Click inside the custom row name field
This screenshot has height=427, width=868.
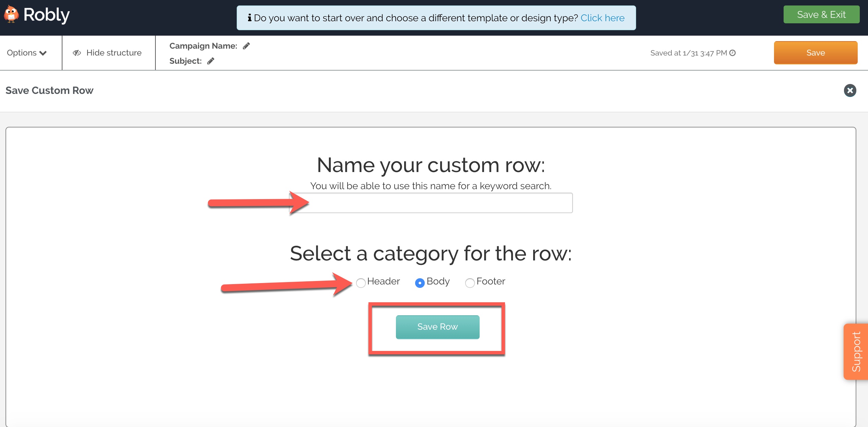click(x=431, y=203)
